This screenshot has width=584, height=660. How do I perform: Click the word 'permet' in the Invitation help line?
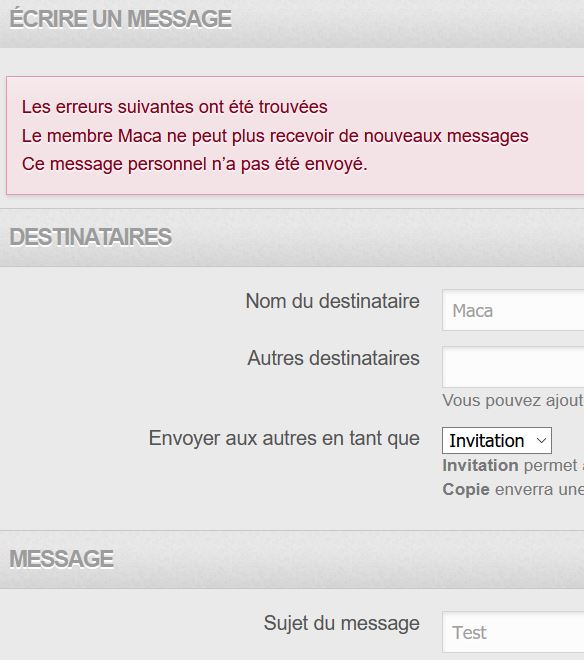tap(550, 466)
